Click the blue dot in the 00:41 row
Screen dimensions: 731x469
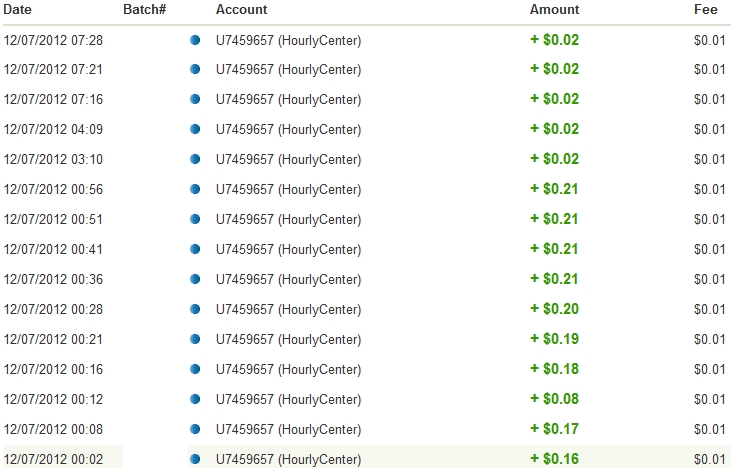tap(195, 250)
